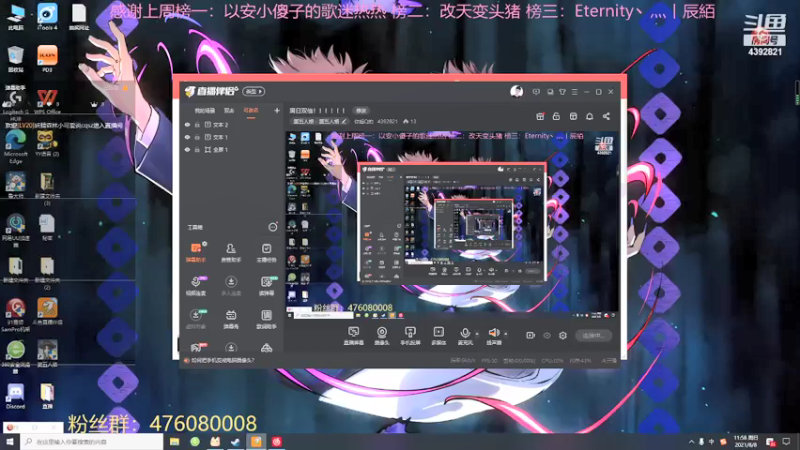Open File Explorer from taskbar
The image size is (800, 450).
[174, 441]
